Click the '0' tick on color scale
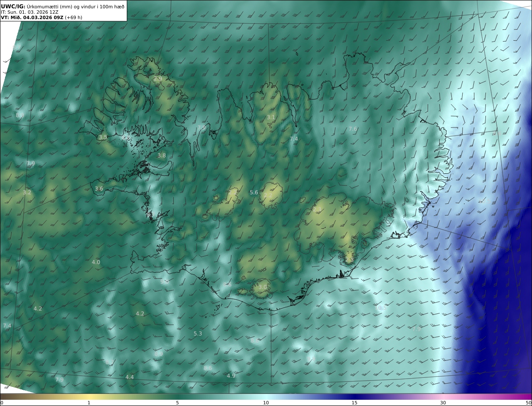 click(2, 403)
